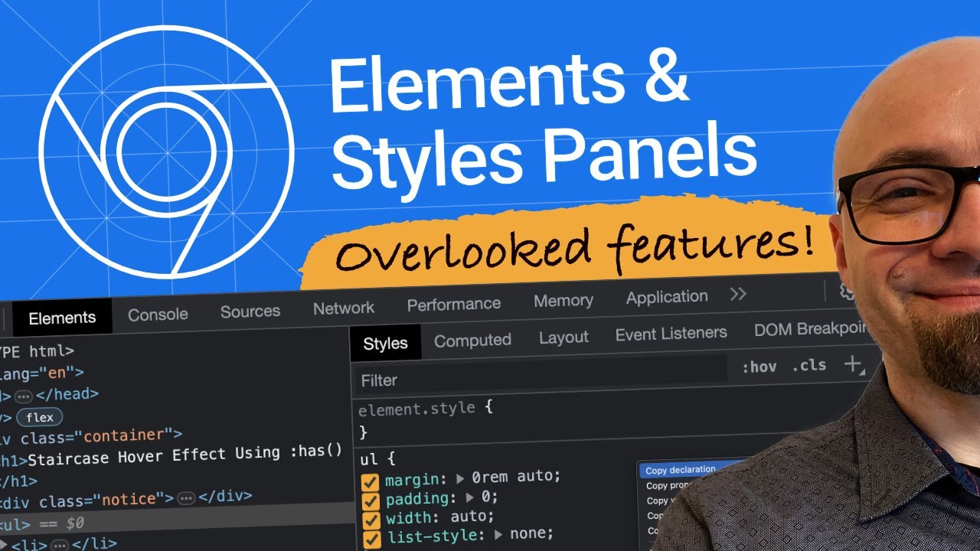This screenshot has width=980, height=551.
Task: Open the Memory tab
Action: pos(563,301)
